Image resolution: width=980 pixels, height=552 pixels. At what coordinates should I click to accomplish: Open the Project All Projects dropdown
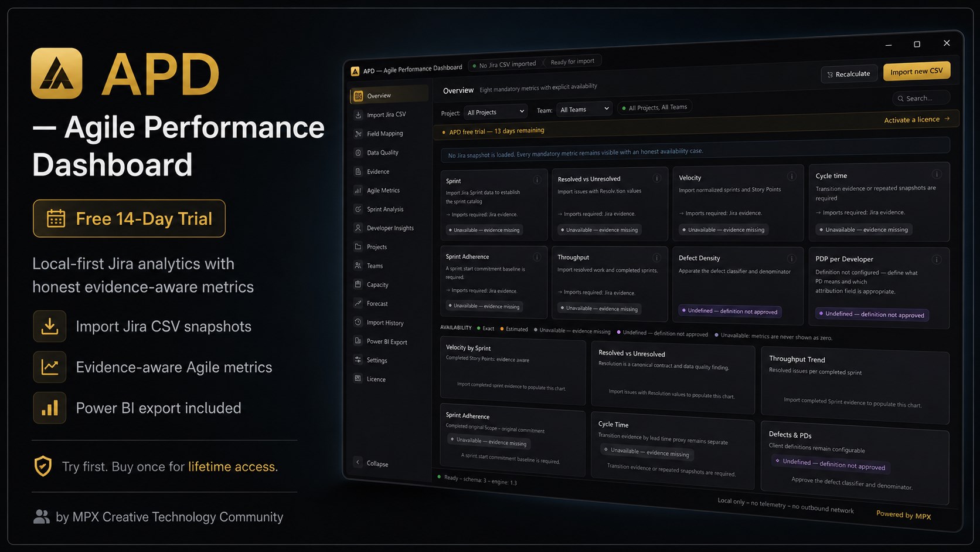[x=496, y=111]
